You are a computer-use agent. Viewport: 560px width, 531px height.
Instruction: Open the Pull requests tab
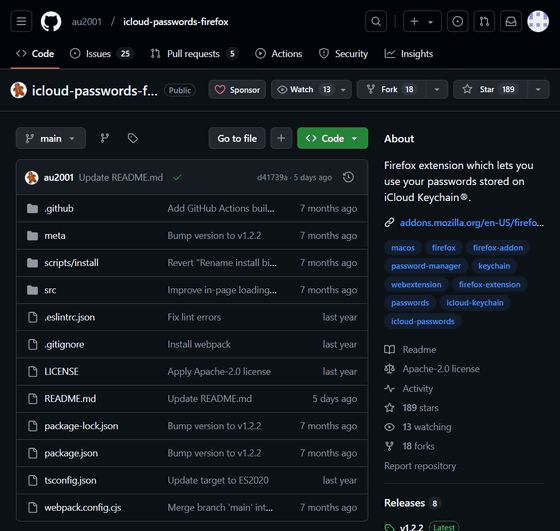[x=194, y=54]
